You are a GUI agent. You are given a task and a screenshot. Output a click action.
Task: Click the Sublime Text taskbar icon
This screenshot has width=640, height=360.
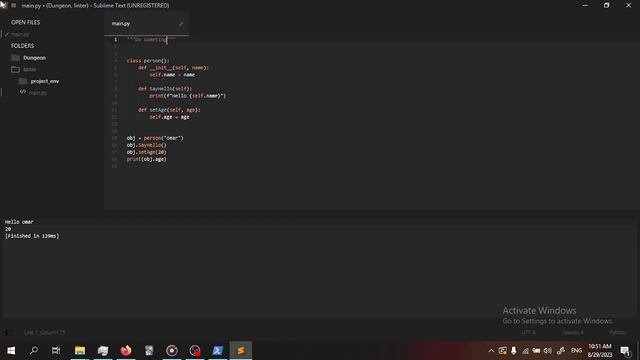(x=241, y=350)
